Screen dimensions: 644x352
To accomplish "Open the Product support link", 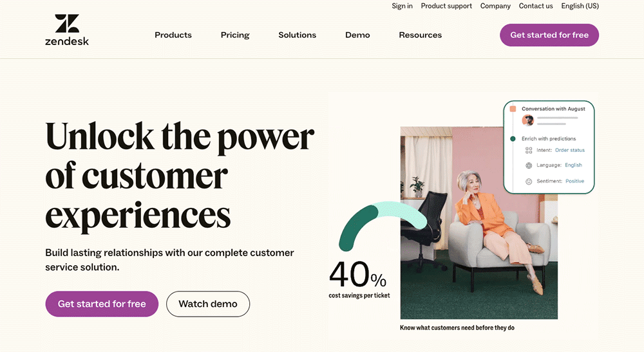I will [x=446, y=6].
